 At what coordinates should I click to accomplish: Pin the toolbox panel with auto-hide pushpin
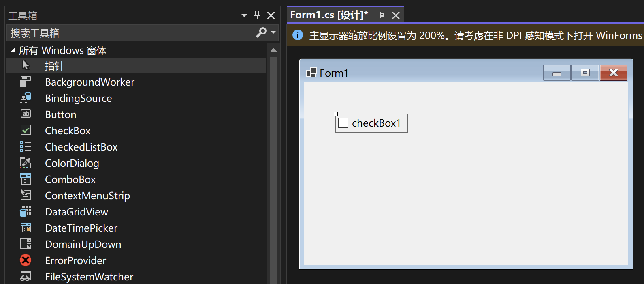257,15
